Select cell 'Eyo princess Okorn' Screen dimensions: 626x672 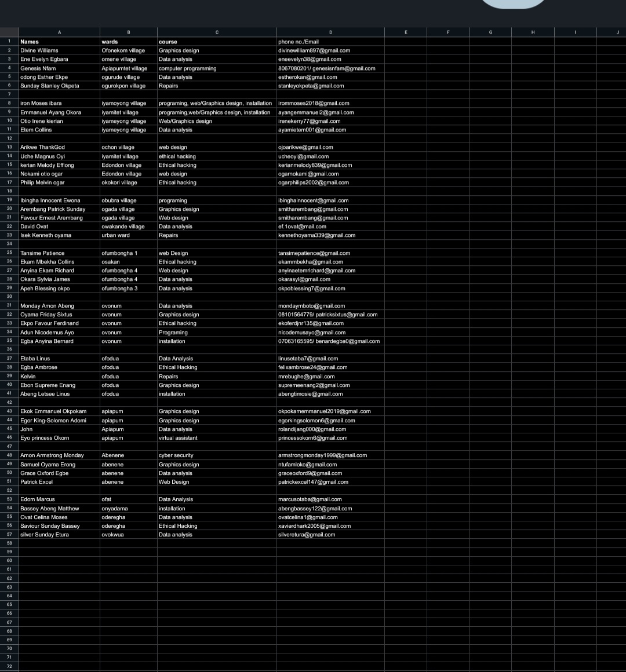click(59, 438)
